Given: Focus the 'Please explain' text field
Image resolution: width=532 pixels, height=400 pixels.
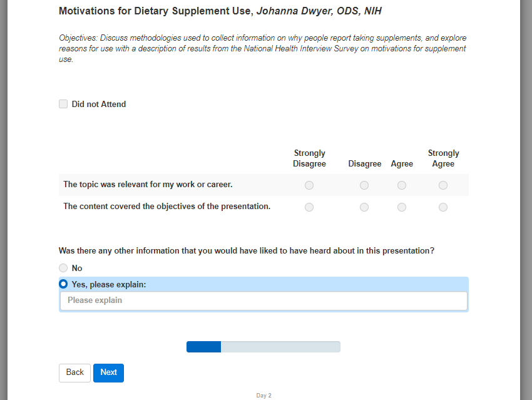Looking at the screenshot, I should tap(263, 300).
